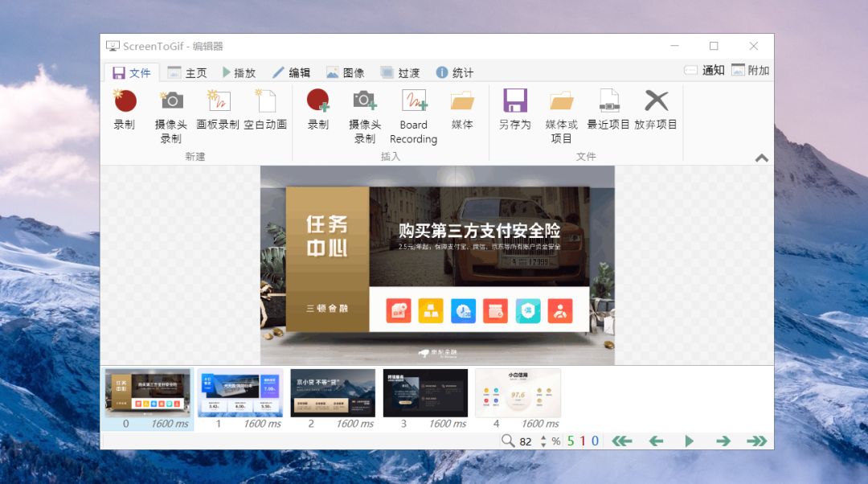This screenshot has height=484, width=868.
Task: Switch to the Transitions (过渡) tab
Action: [400, 72]
